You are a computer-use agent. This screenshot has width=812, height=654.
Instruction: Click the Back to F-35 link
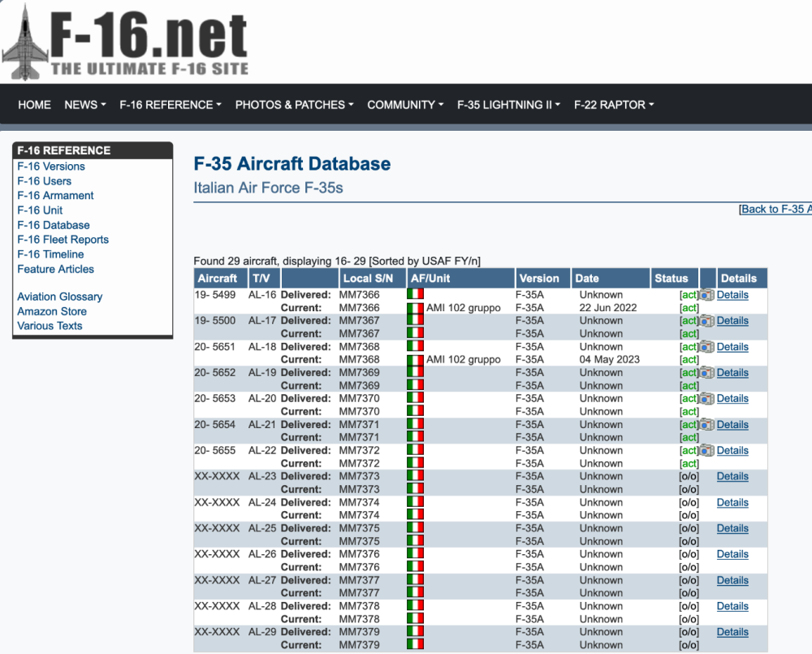coord(775,209)
